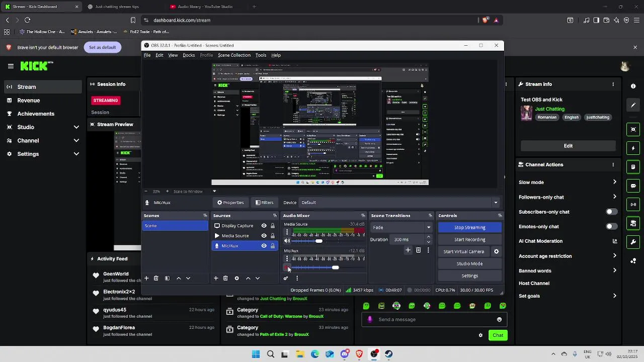
Task: Remove scene transition with trash icon
Action: coord(418,250)
